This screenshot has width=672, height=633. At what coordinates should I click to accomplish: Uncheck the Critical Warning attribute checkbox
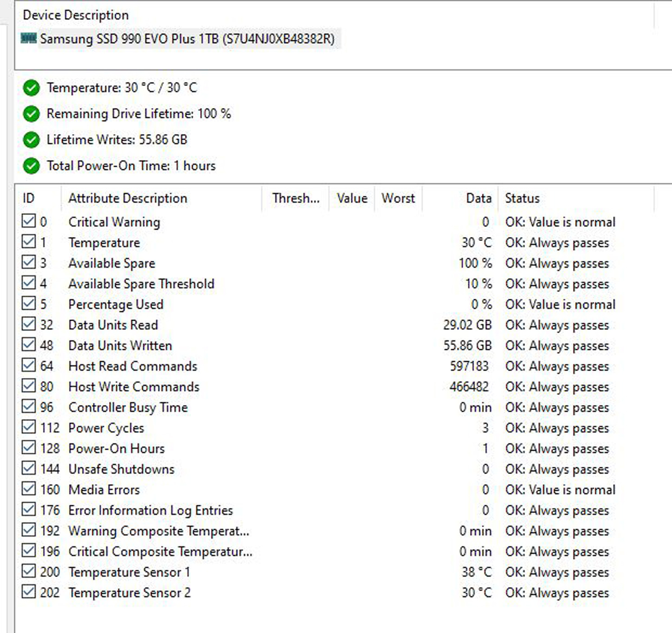pos(28,221)
